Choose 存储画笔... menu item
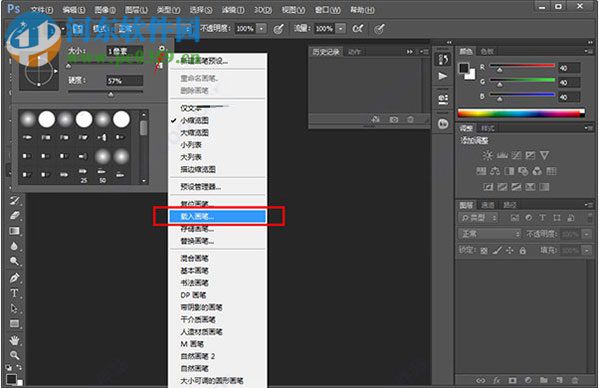Image resolution: width=600 pixels, height=388 pixels. (x=217, y=229)
